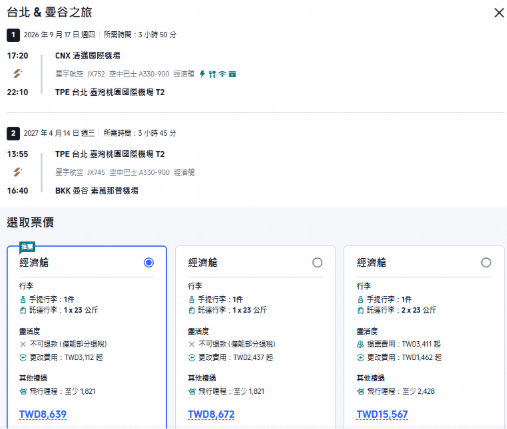Open the TWD8,639 price breakdown link
This screenshot has width=507, height=429.
[43, 414]
